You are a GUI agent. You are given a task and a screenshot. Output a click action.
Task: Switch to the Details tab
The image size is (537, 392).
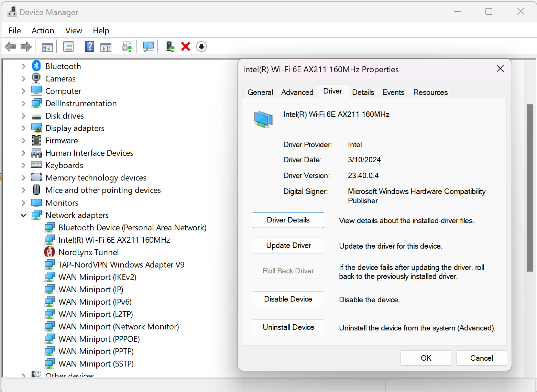point(363,92)
